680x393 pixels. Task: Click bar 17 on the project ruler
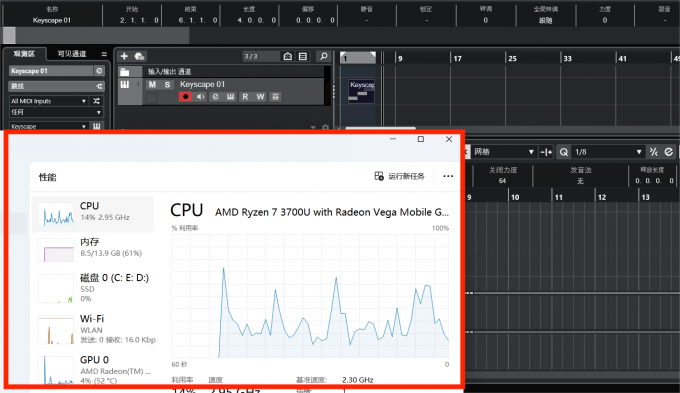pos(458,59)
